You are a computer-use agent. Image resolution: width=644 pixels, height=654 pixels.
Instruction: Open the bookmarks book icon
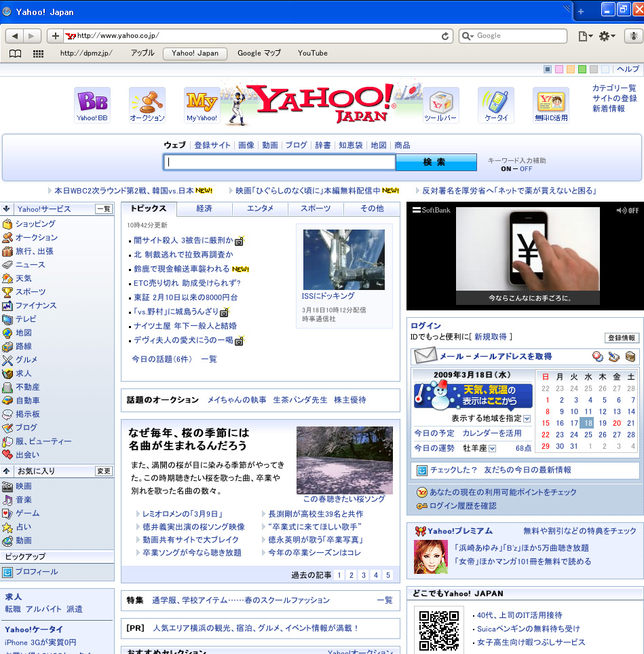tap(16, 54)
